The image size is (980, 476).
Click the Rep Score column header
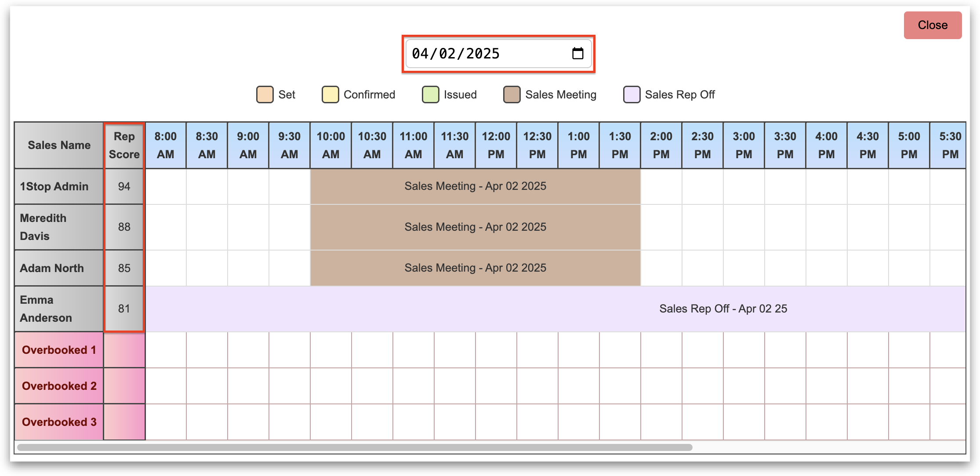tap(124, 145)
